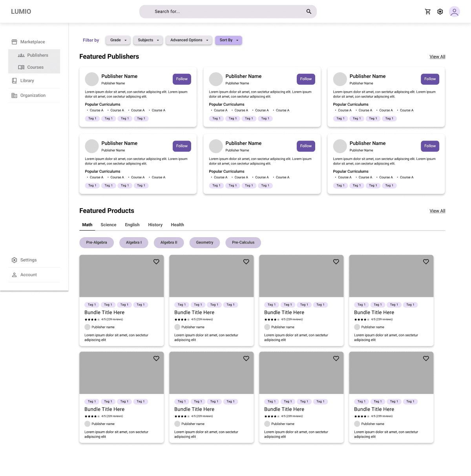The width and height of the screenshot is (471, 476).
Task: Open the user profile avatar
Action: (455, 12)
